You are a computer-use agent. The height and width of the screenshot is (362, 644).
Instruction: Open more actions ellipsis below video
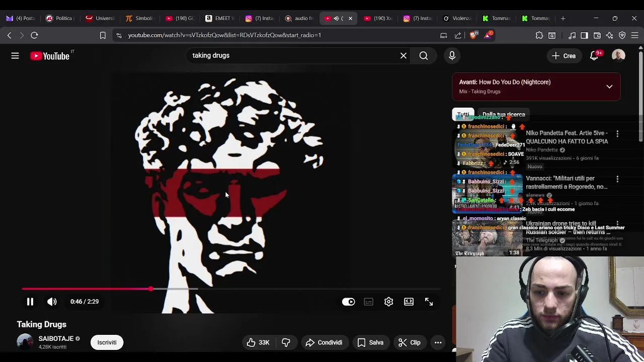coord(438,342)
